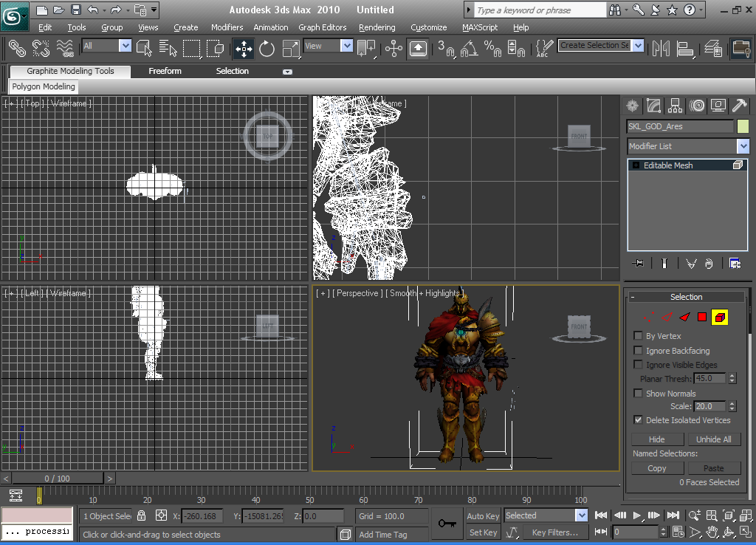Viewport: 756px width, 545px height.
Task: Open the View reference coordinate dropdown
Action: 347,46
